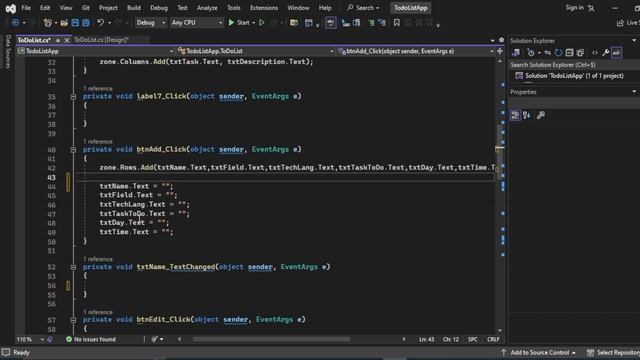Viewport: 640px width, 360px height.
Task: Click the Live Share button
Action: coord(628,23)
